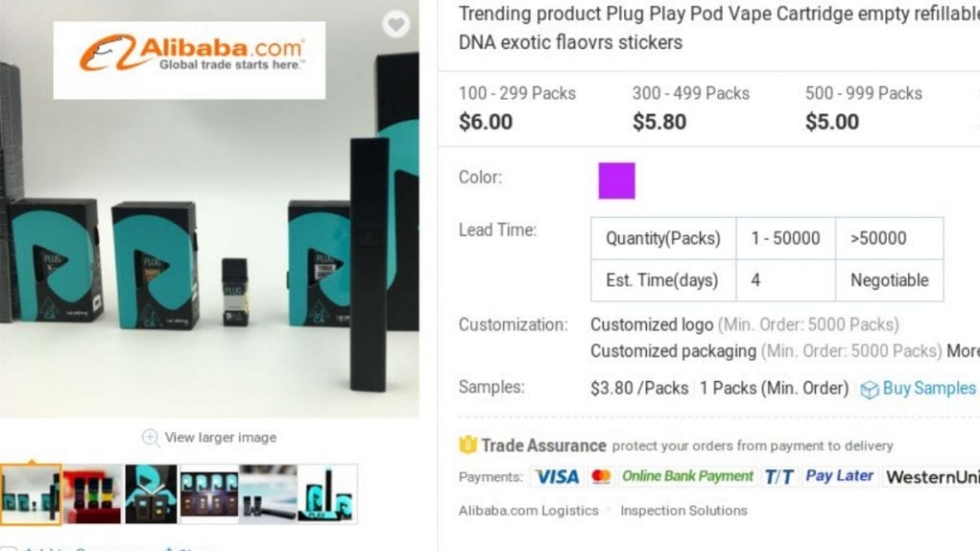Click the VISA payment icon

point(557,476)
